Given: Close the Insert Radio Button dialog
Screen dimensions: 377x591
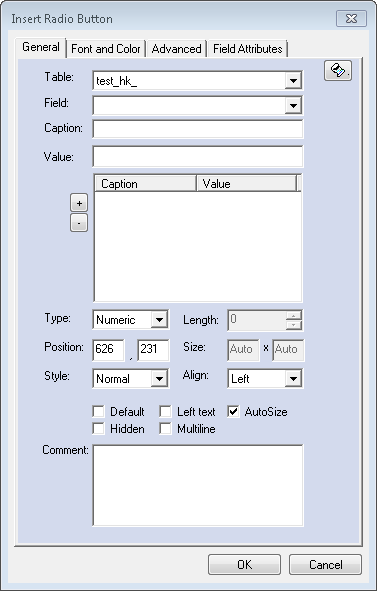Looking at the screenshot, I should [x=351, y=18].
